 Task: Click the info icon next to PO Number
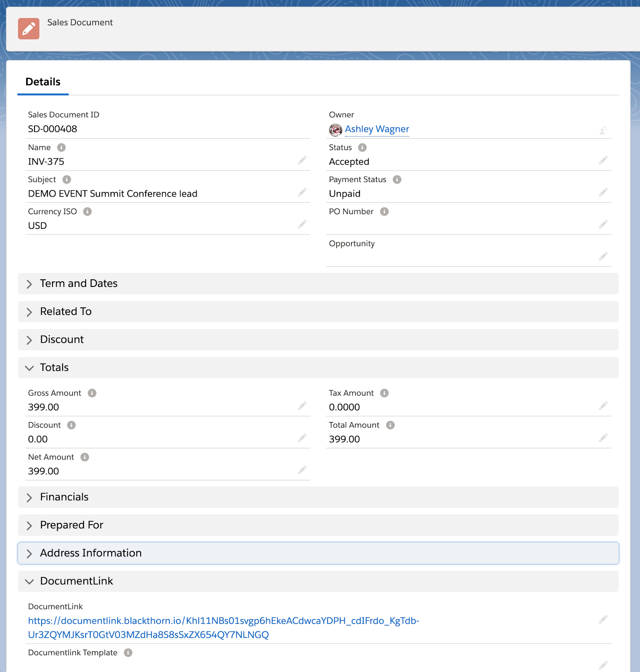pyautogui.click(x=384, y=211)
